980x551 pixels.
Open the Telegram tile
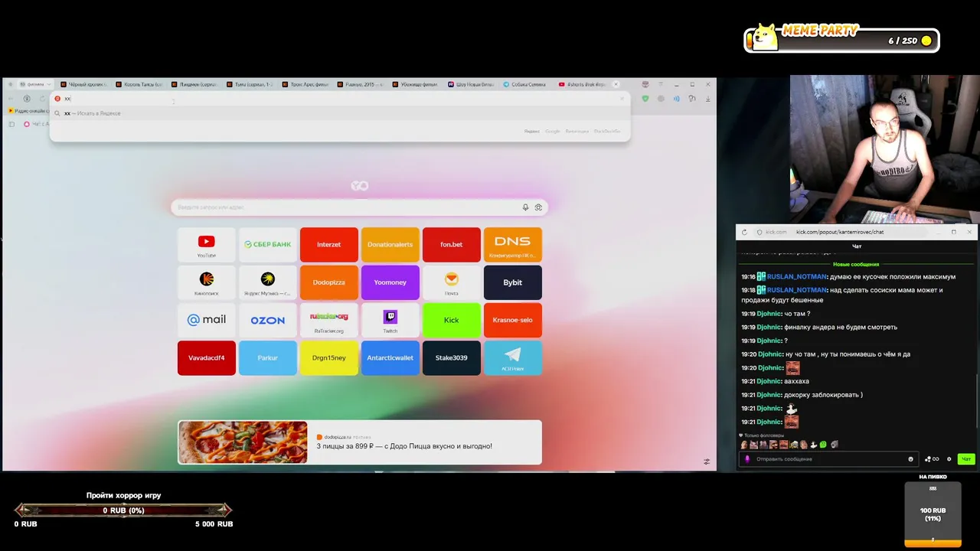coord(513,358)
